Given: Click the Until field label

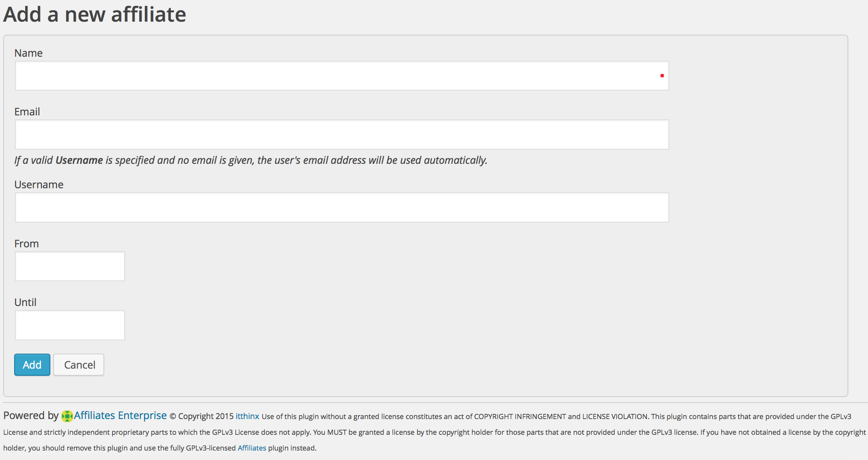Looking at the screenshot, I should coord(25,302).
